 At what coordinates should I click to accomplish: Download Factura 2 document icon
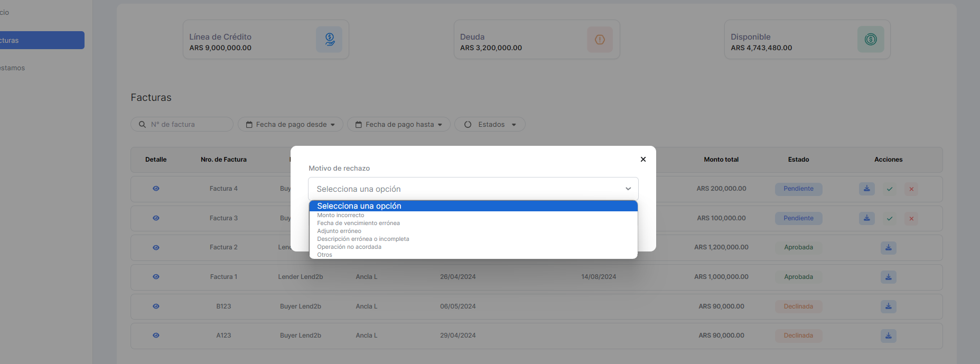click(888, 248)
